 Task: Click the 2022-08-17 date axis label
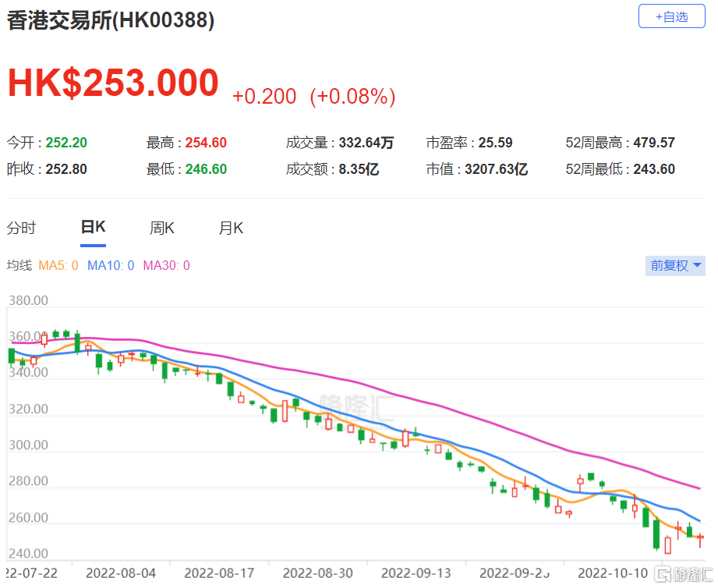tap(219, 573)
